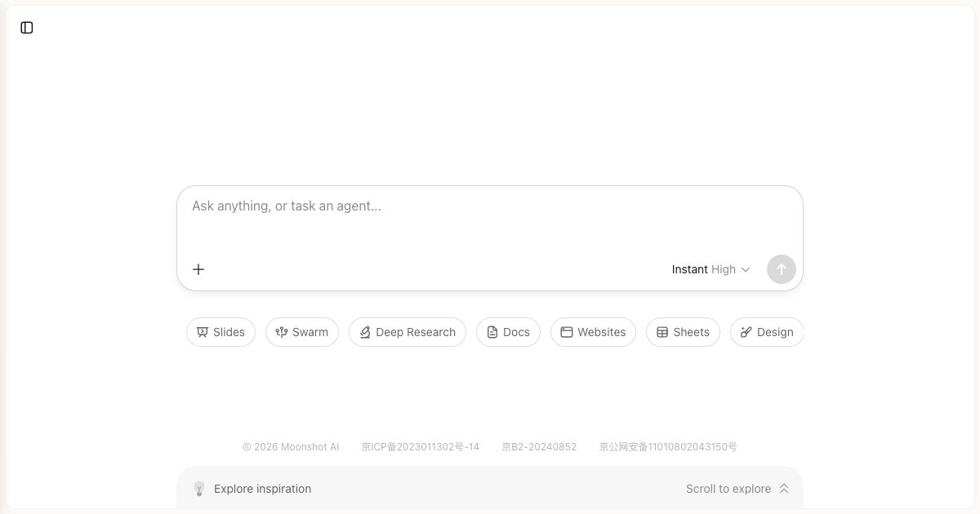
Task: Choose the Websites agent chip
Action: 593,332
